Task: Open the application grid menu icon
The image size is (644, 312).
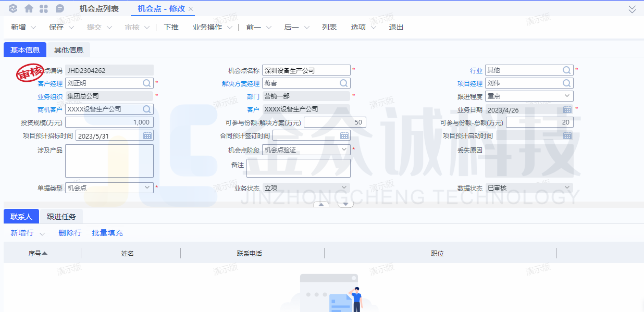Action: point(44,8)
